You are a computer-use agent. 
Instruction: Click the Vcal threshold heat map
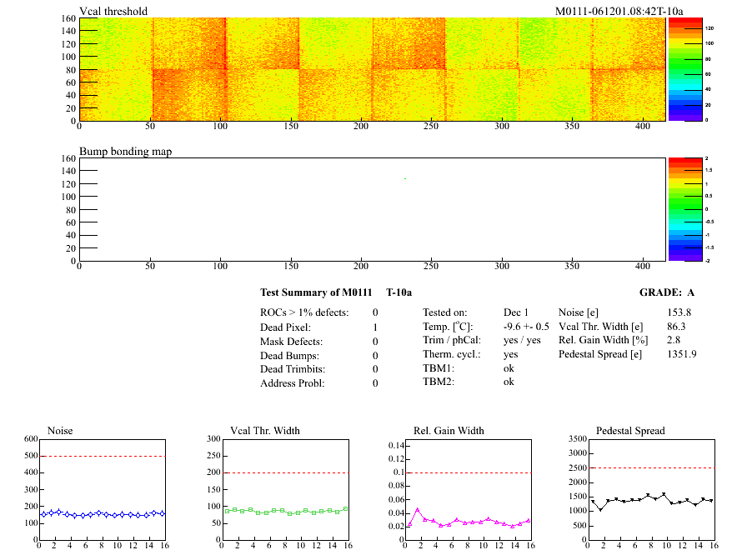[x=371, y=69]
